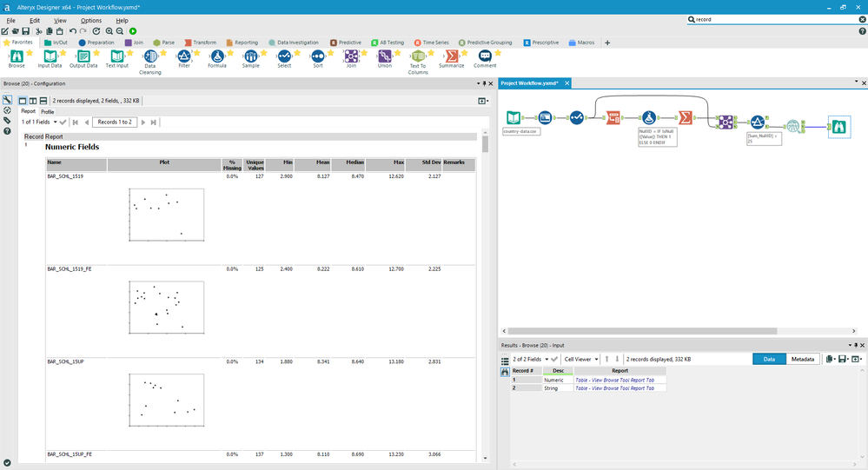
Task: Select the Text To Columns palette tool
Action: coord(418,62)
